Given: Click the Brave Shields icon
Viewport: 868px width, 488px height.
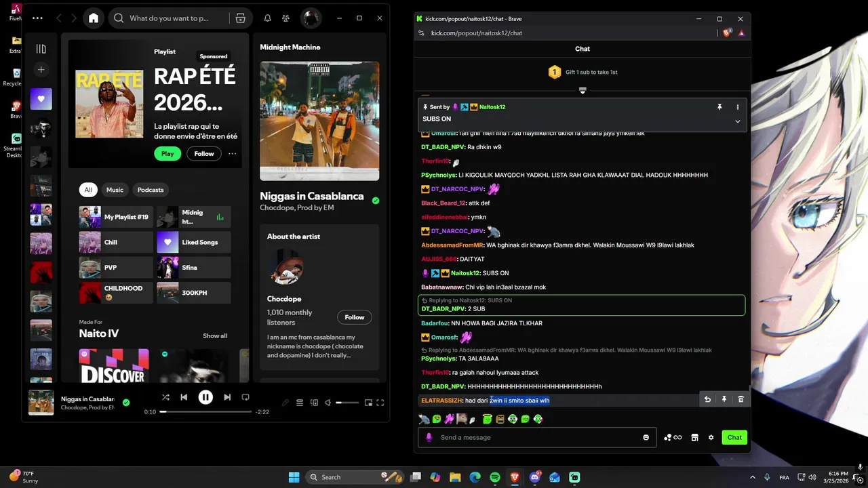Looking at the screenshot, I should [727, 33].
